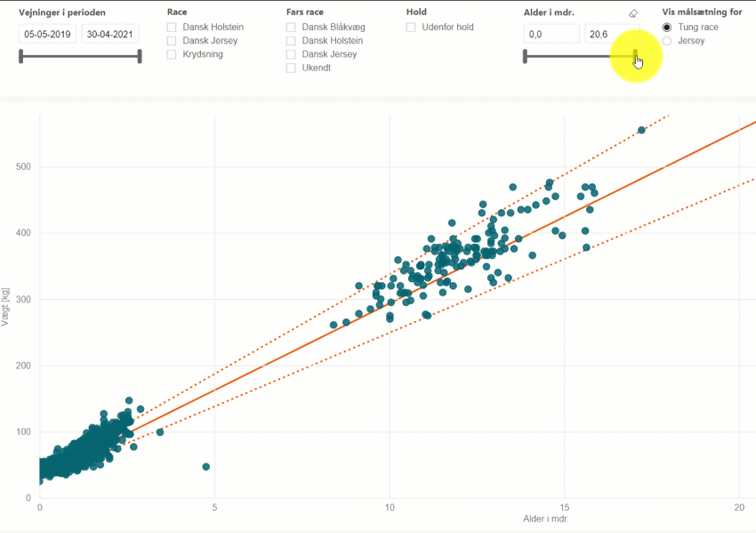
Task: Enable the Ukendt checkbox
Action: [x=291, y=68]
